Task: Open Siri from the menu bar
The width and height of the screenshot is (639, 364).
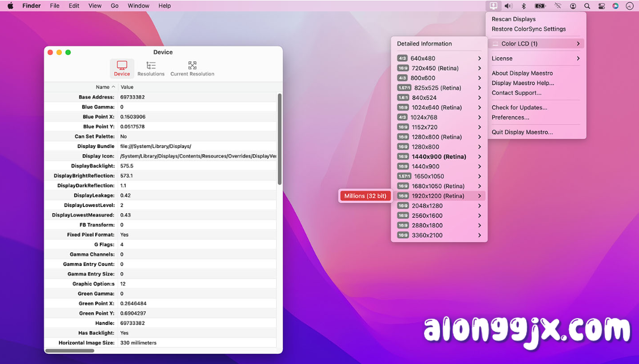Action: [x=615, y=6]
